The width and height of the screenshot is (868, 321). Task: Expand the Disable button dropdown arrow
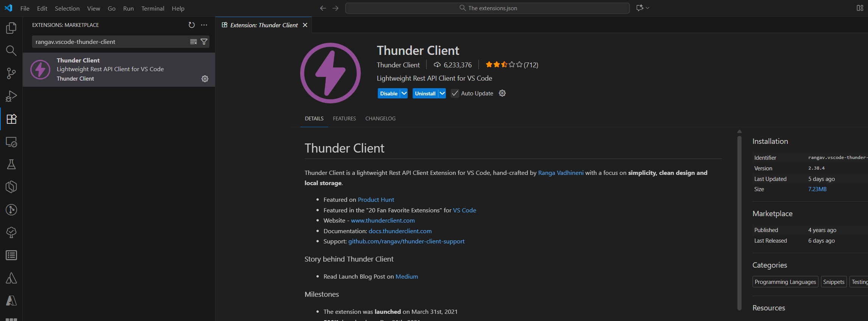404,93
